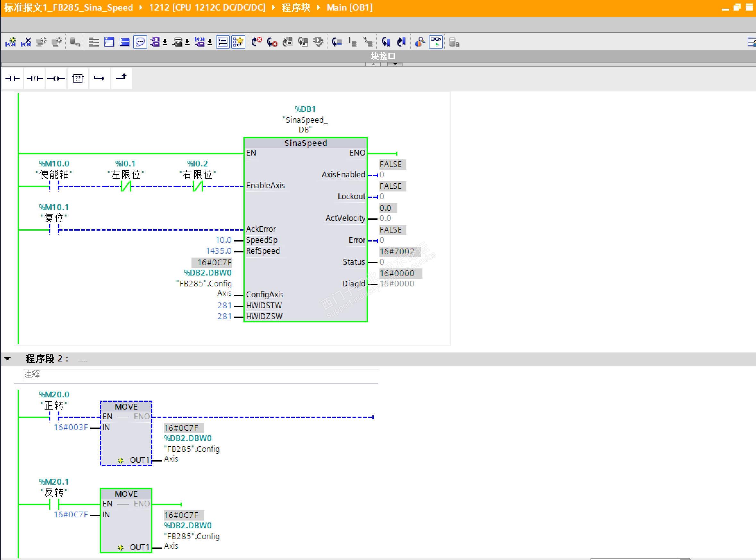Image resolution: width=756 pixels, height=560 pixels.
Task: Click 程序块 in breadcrumb path
Action: (x=296, y=7)
